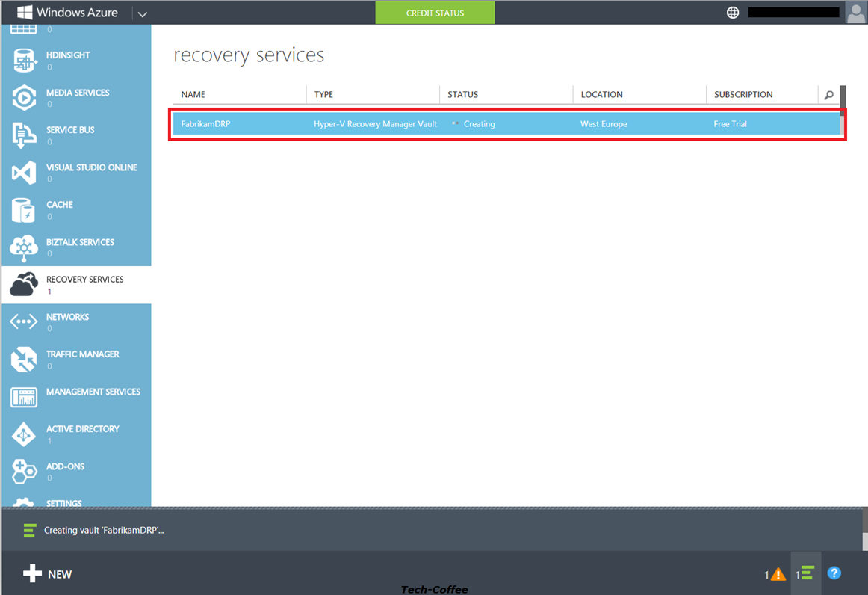Sort by the STATUS column header
This screenshot has width=868, height=595.
(463, 95)
